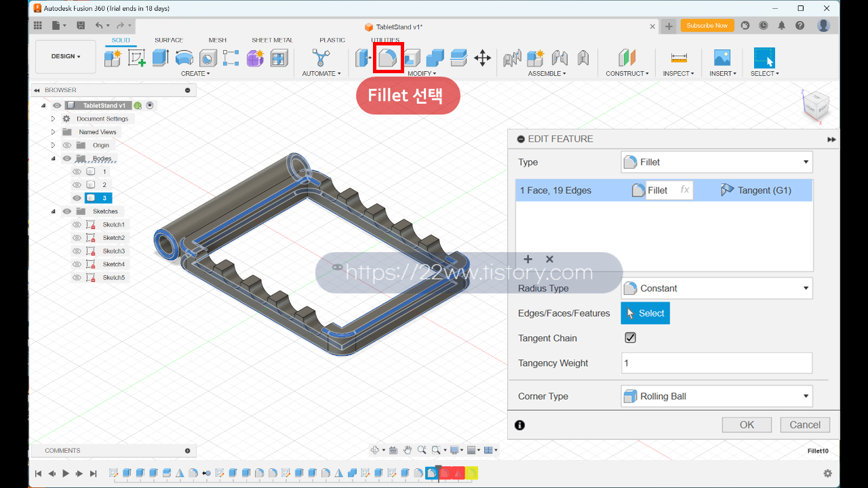Hide body 3 using its eye icon
The image size is (868, 488).
coord(77,198)
